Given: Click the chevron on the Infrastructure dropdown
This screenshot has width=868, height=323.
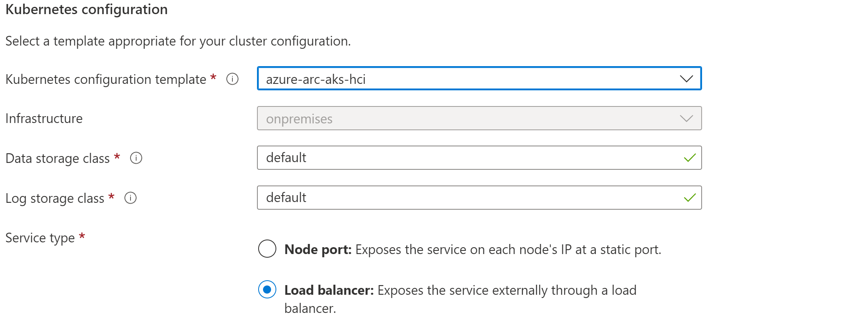Looking at the screenshot, I should pos(686,118).
